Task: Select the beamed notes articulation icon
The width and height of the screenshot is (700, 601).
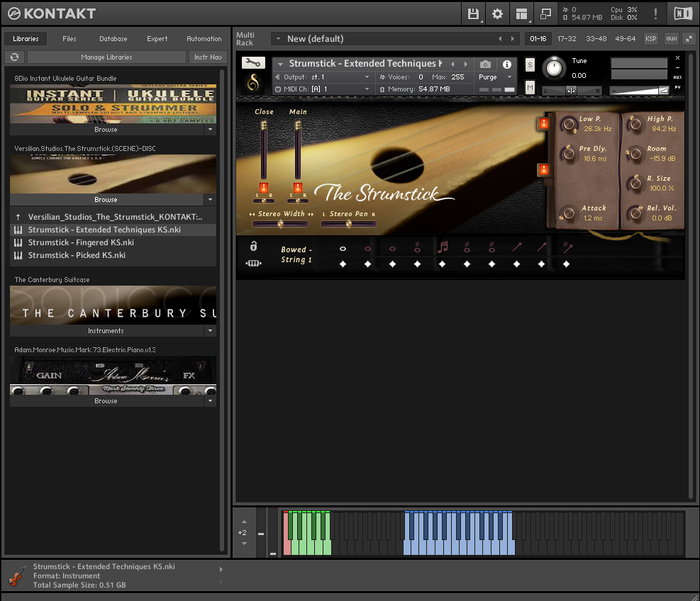Action: (443, 247)
